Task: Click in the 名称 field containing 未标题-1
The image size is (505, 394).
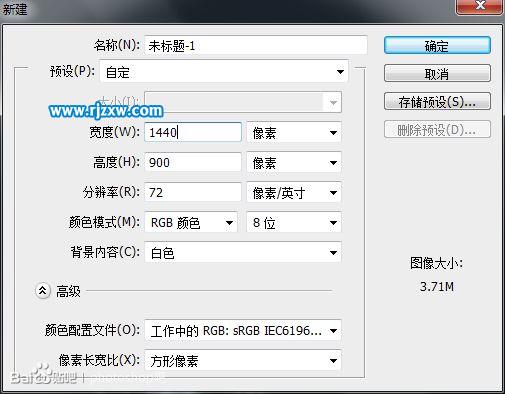Action: 256,45
